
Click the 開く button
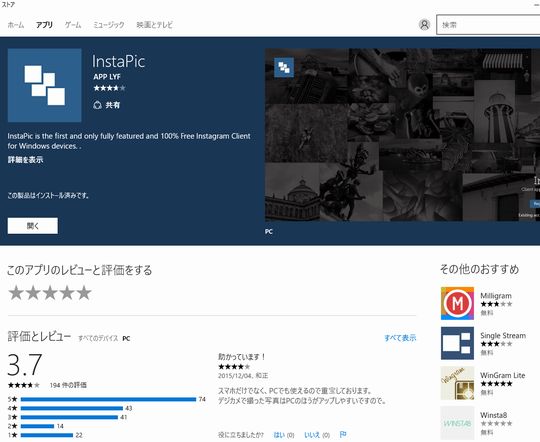tap(33, 226)
